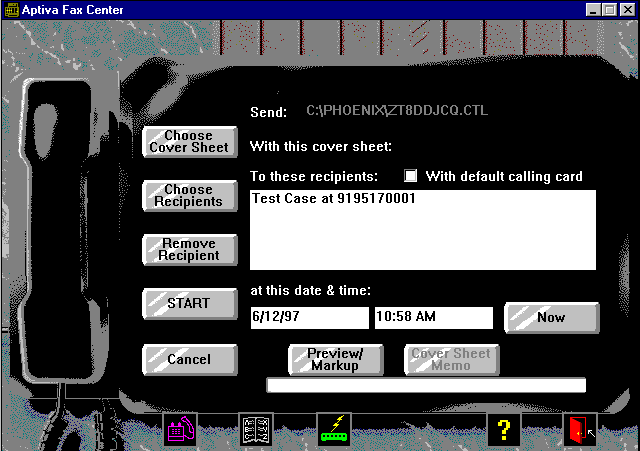Open help with the yellow question mark
640x451 pixels.
click(503, 430)
